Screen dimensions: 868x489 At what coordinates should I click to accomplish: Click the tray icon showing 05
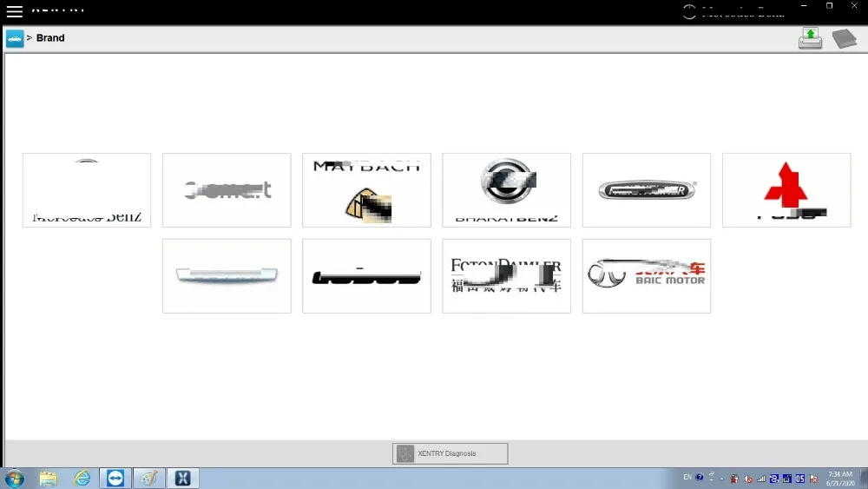(x=800, y=479)
